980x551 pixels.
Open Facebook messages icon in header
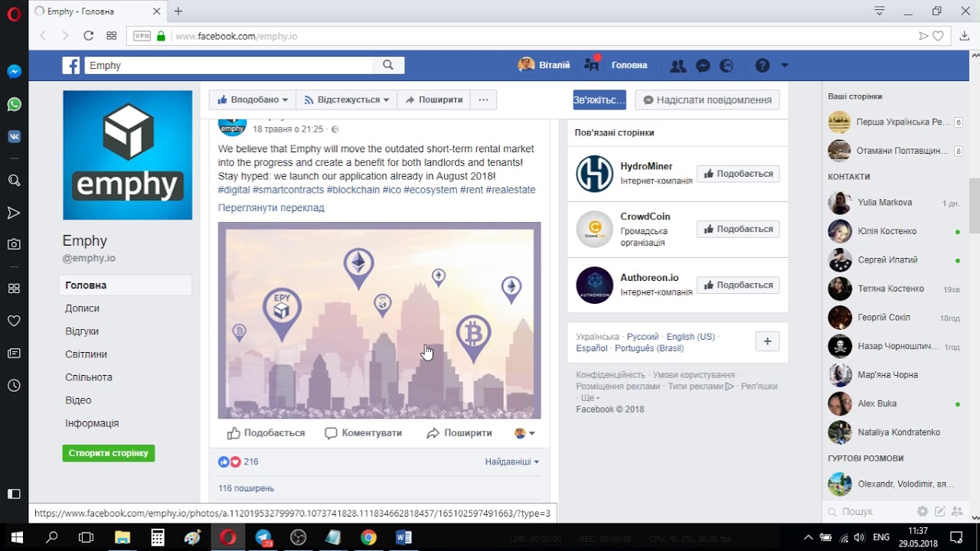(x=703, y=66)
